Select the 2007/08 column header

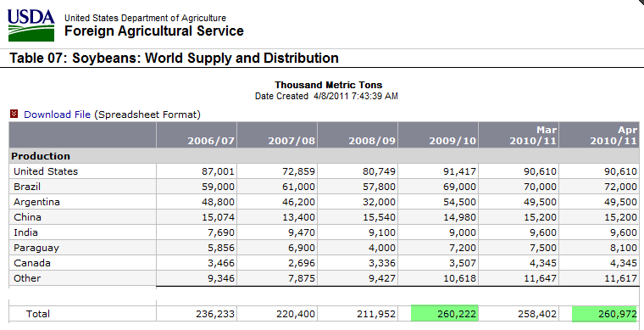[277, 135]
